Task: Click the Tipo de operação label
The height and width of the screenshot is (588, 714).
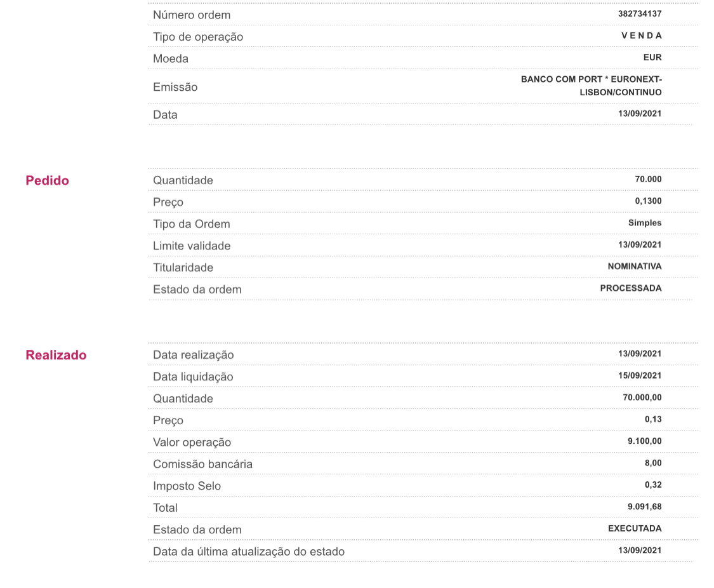Action: click(198, 37)
